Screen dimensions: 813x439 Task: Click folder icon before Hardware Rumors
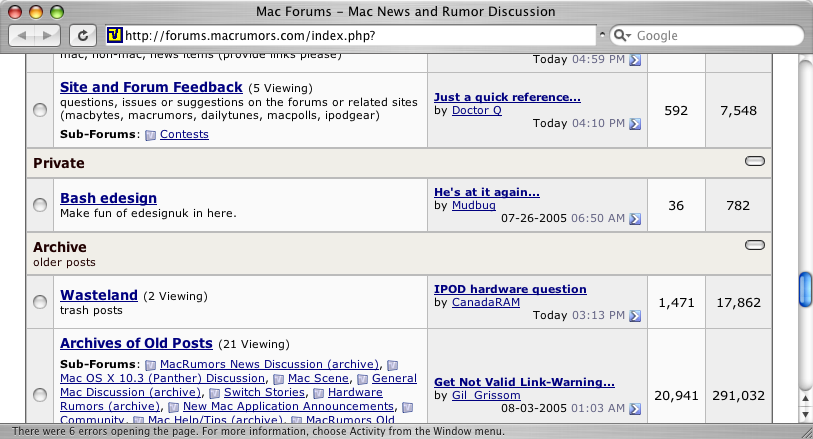tap(318, 393)
